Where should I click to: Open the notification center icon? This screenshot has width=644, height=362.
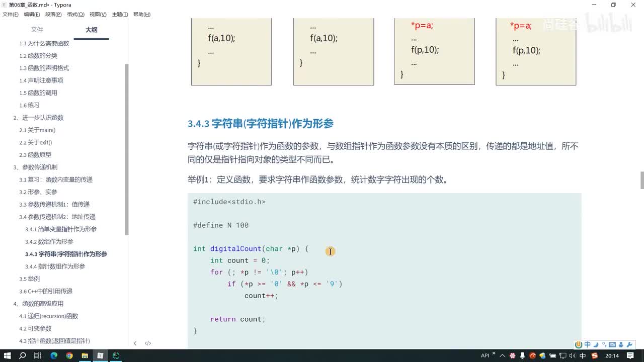pos(630,355)
